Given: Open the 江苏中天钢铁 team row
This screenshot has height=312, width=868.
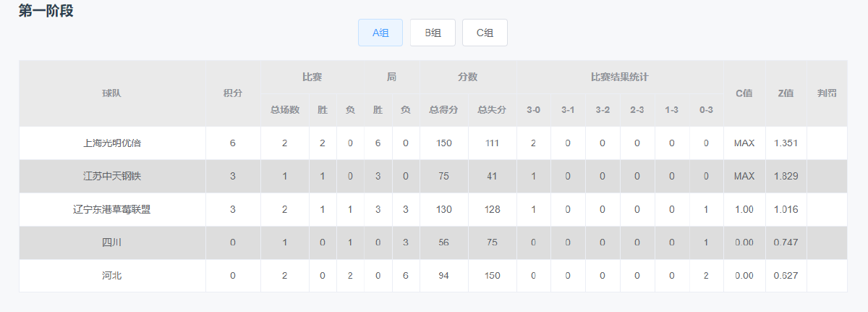Looking at the screenshot, I should [112, 177].
